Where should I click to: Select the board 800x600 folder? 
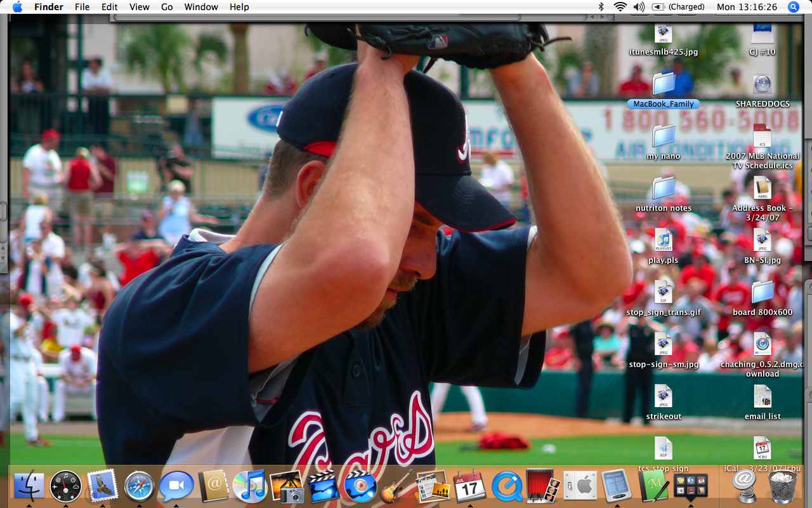(x=763, y=298)
